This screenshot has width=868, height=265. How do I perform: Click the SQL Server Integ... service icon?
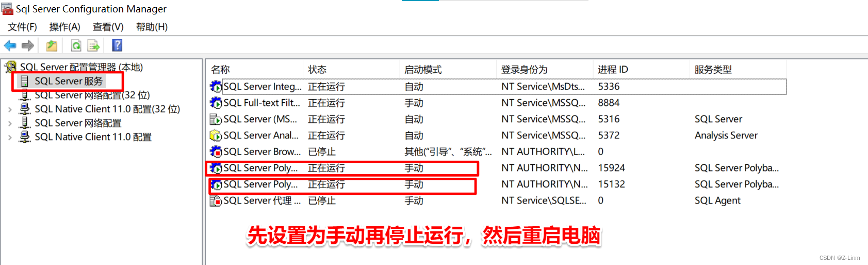tap(216, 87)
